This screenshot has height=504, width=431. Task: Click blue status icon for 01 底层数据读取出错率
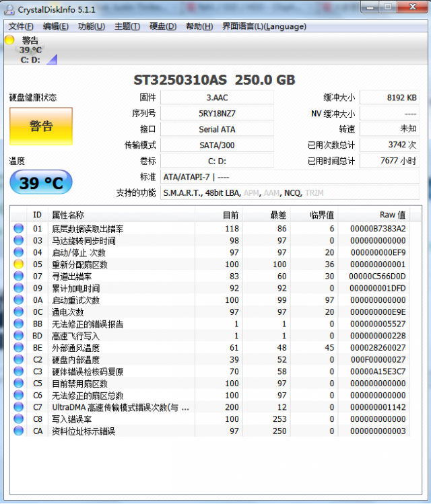pyautogui.click(x=19, y=228)
